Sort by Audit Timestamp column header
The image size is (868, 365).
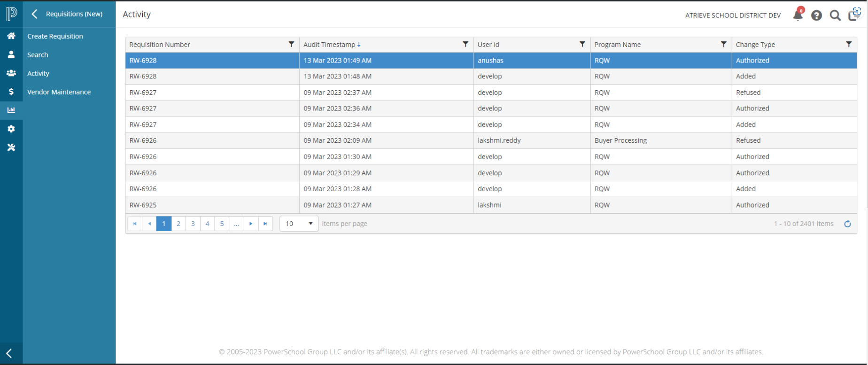[x=329, y=45]
